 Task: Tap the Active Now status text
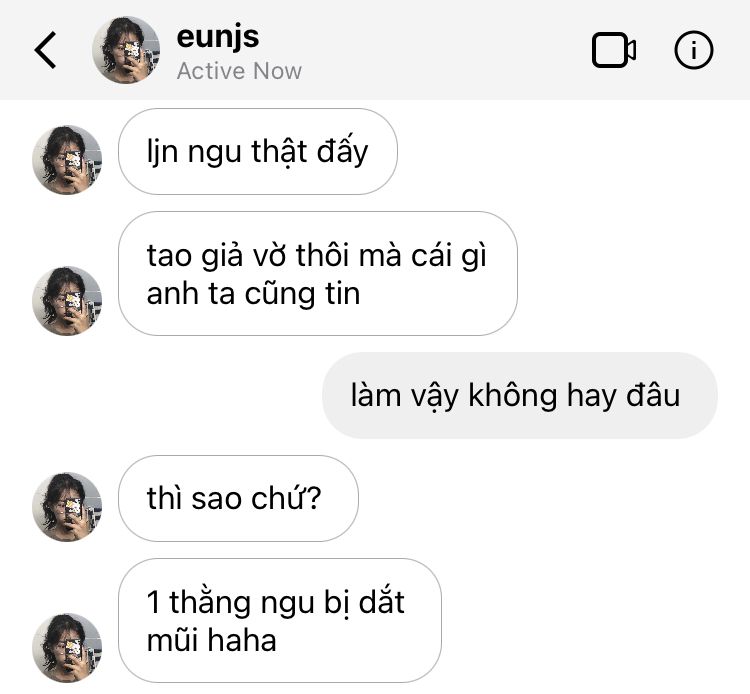[x=239, y=71]
